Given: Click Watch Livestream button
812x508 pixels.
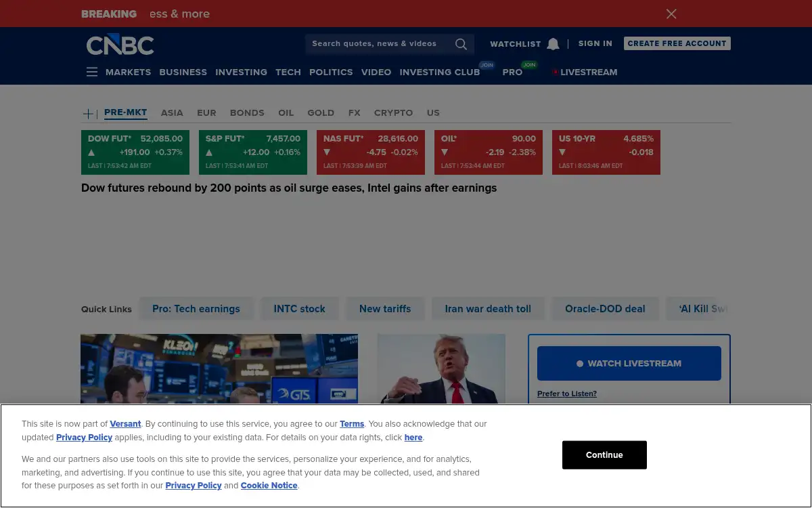Looking at the screenshot, I should pyautogui.click(x=629, y=364).
